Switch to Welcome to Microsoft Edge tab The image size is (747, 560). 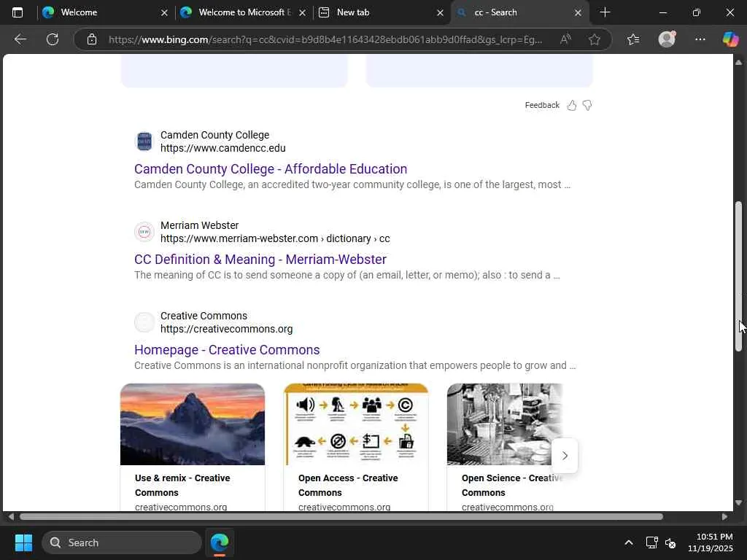coord(244,12)
